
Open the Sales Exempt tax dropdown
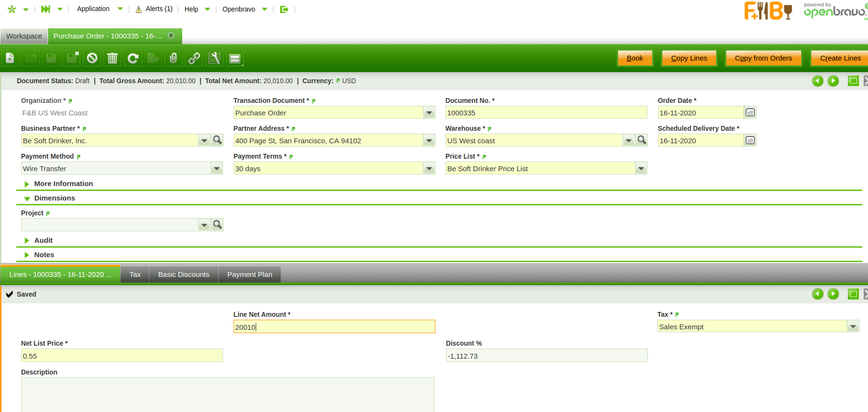pos(853,327)
